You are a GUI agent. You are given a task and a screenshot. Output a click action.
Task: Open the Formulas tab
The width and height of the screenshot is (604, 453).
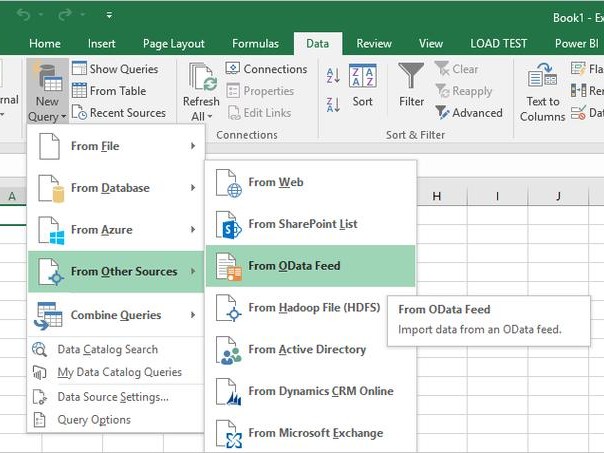pyautogui.click(x=255, y=44)
